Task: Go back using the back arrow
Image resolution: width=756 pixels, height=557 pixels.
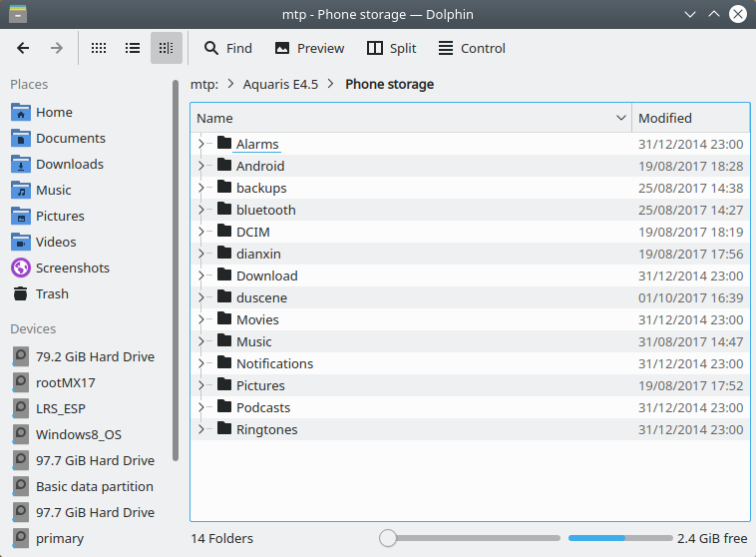Action: click(x=23, y=48)
